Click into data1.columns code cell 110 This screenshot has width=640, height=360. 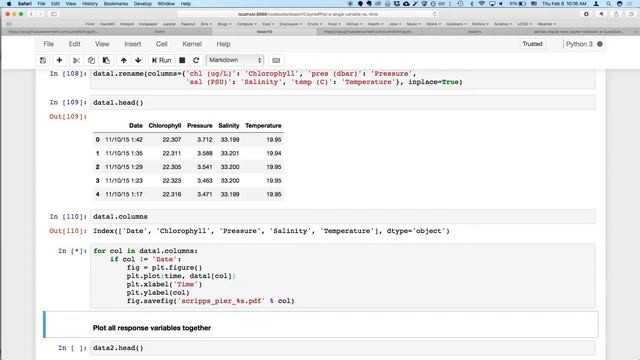tap(342, 216)
